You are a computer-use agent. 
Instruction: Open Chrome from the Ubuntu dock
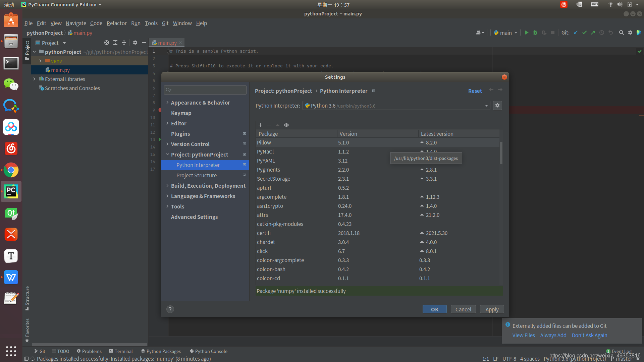tap(11, 170)
